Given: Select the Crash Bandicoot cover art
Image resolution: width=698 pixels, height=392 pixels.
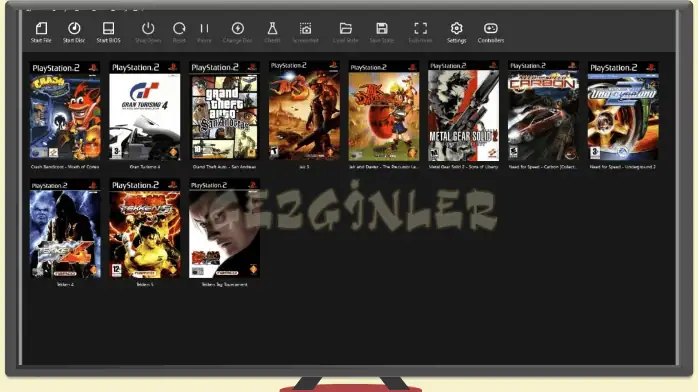Looking at the screenshot, I should pyautogui.click(x=65, y=111).
